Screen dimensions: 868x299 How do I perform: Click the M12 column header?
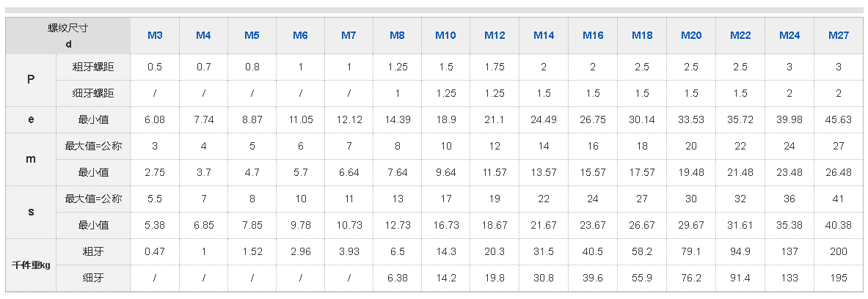coord(495,35)
